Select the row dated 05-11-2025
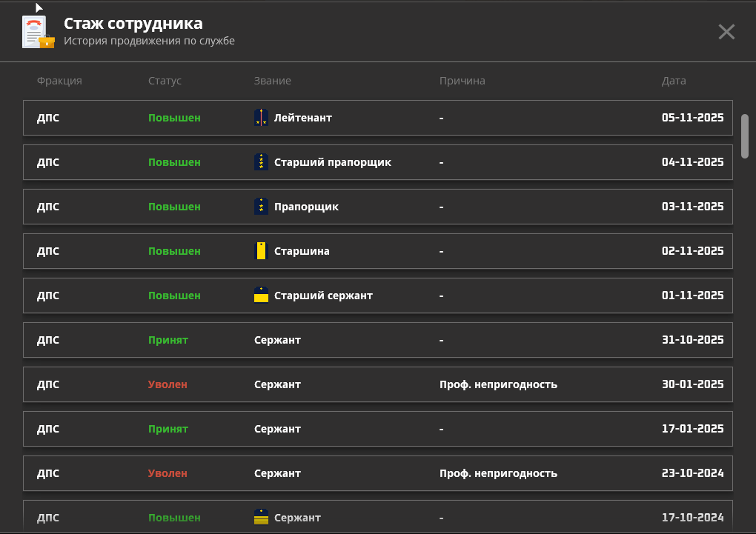756x534 pixels. (378, 118)
